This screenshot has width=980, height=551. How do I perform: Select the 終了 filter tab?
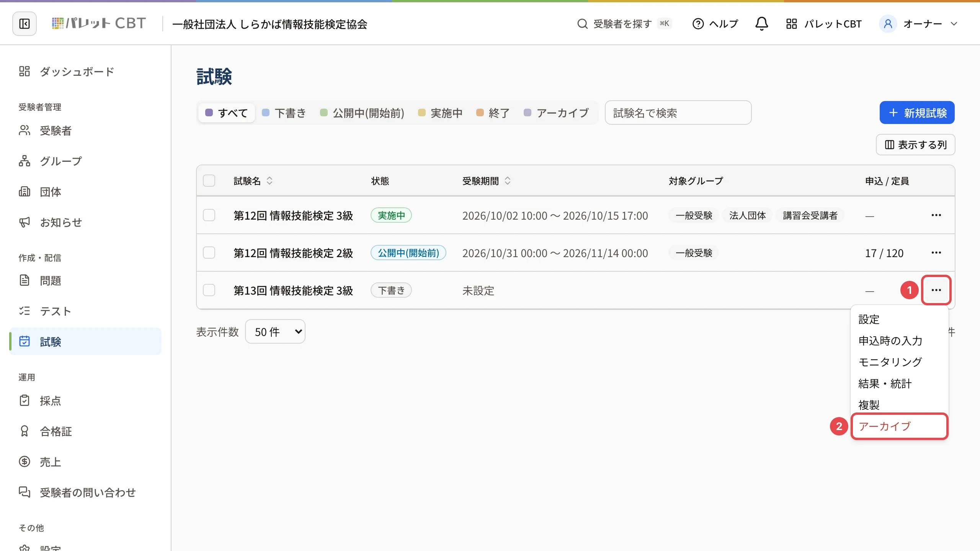coord(493,113)
